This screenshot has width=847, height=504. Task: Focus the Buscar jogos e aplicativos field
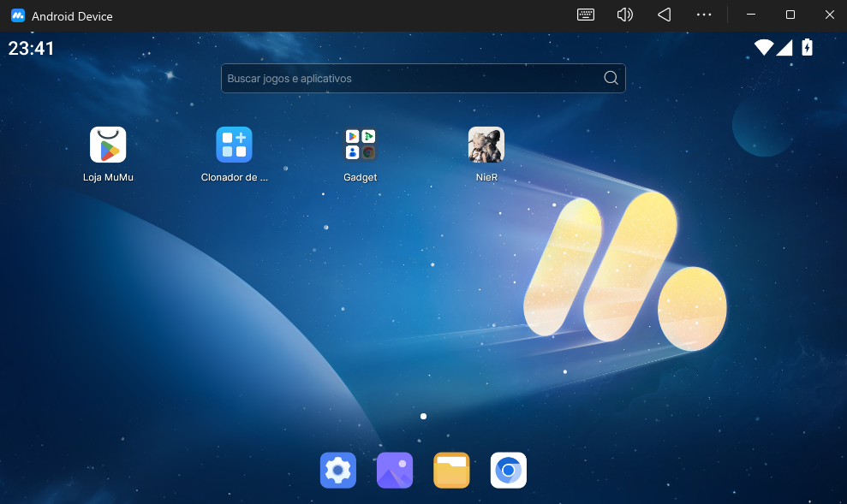423,78
